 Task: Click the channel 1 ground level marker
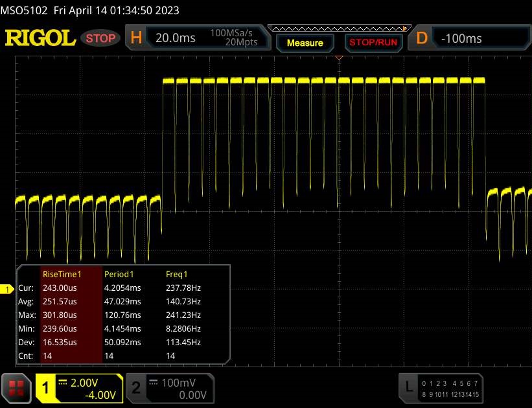coord(6,289)
